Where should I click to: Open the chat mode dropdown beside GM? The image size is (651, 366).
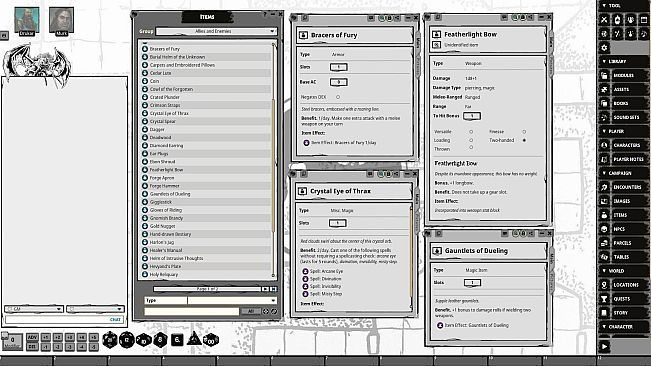95,309
